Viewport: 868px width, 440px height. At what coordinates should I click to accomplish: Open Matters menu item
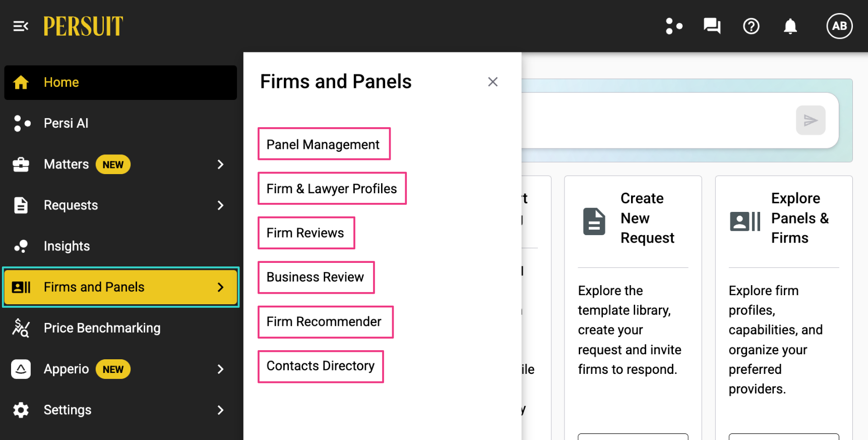(x=120, y=164)
